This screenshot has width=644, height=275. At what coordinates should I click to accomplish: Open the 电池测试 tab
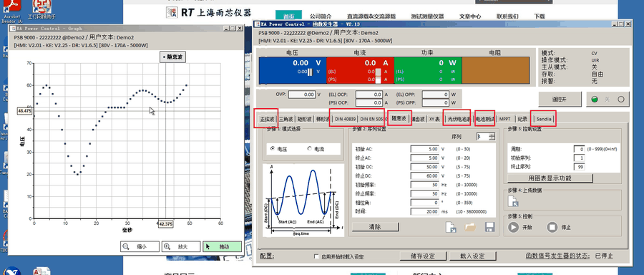(x=485, y=119)
